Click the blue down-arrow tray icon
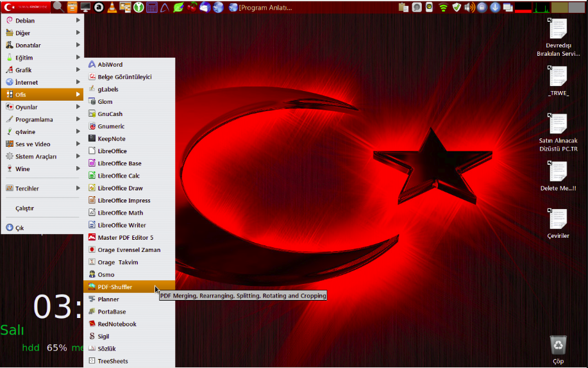588x368 pixels. (x=495, y=7)
